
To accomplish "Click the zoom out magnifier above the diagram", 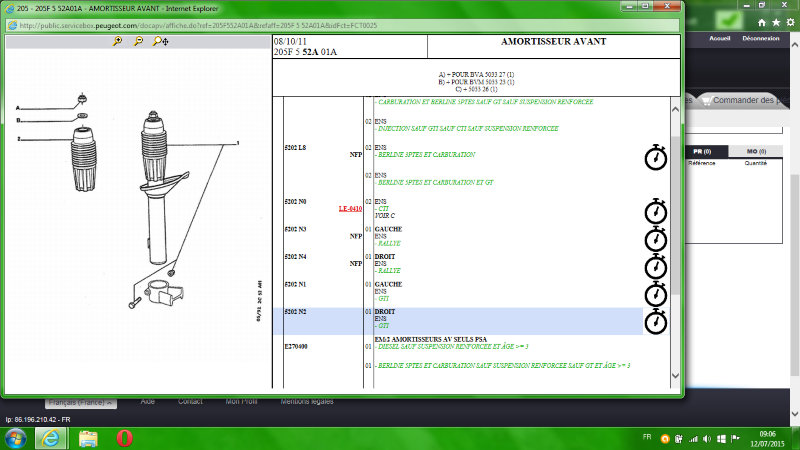I will [138, 42].
